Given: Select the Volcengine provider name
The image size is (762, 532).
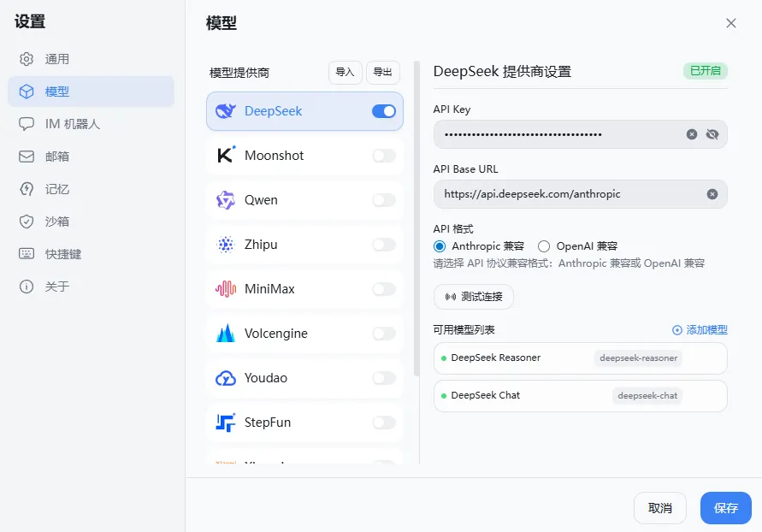Looking at the screenshot, I should [x=276, y=334].
